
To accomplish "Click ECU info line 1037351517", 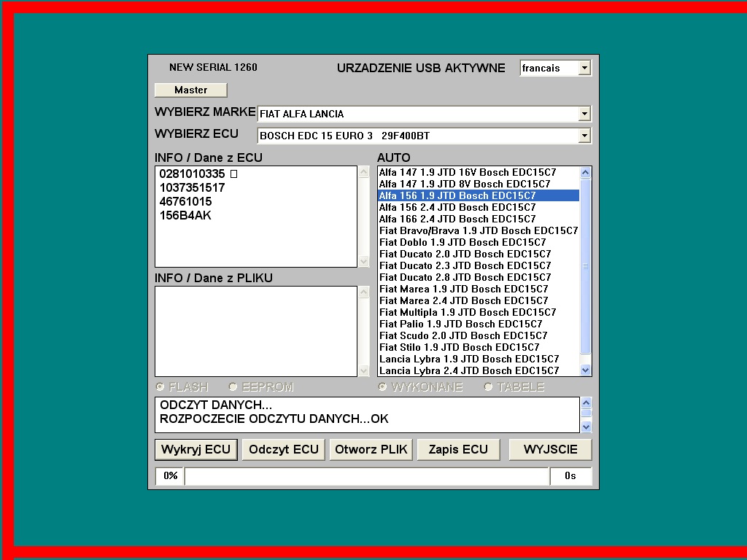I will point(192,187).
